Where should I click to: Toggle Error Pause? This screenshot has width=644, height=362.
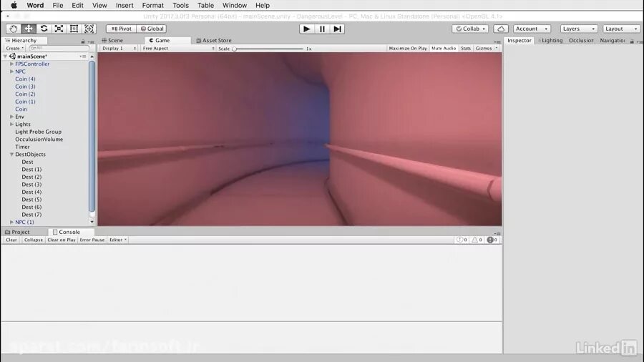tap(92, 240)
